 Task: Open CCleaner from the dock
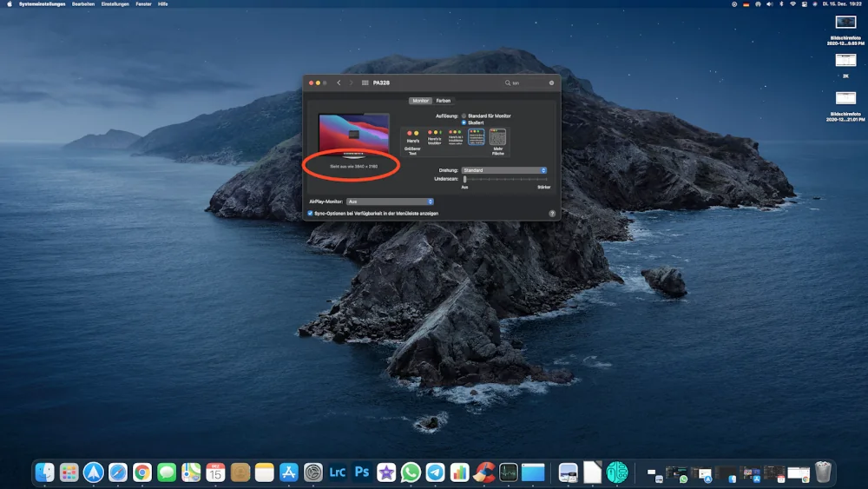click(x=483, y=472)
